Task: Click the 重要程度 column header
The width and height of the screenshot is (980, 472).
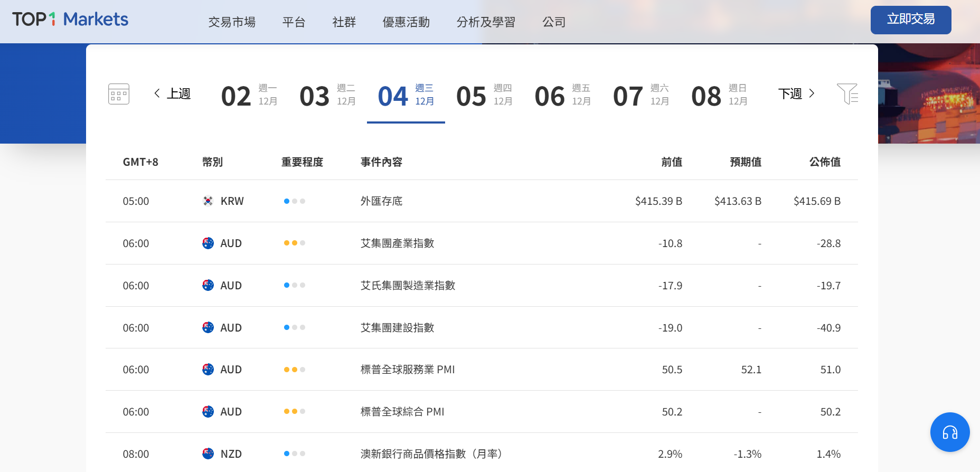Action: 302,162
